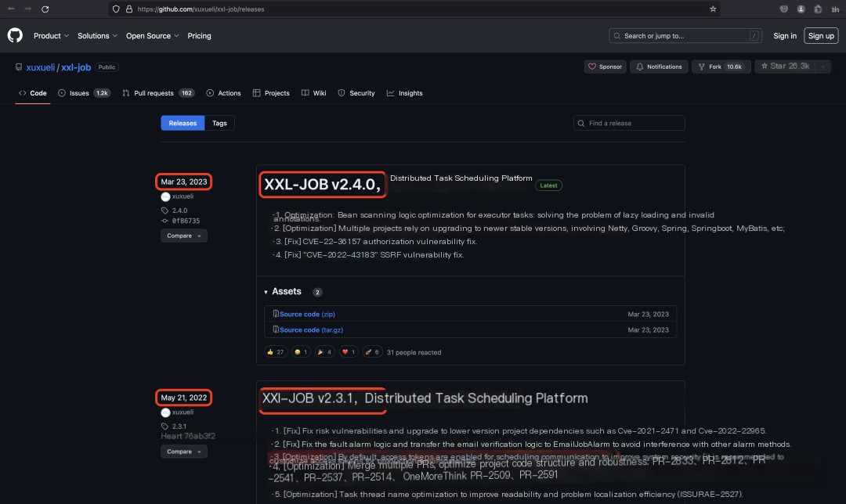Screen dimensions: 846x504
Task: Open the XXL-JOB v2.4.0 release title
Action: click(x=322, y=185)
